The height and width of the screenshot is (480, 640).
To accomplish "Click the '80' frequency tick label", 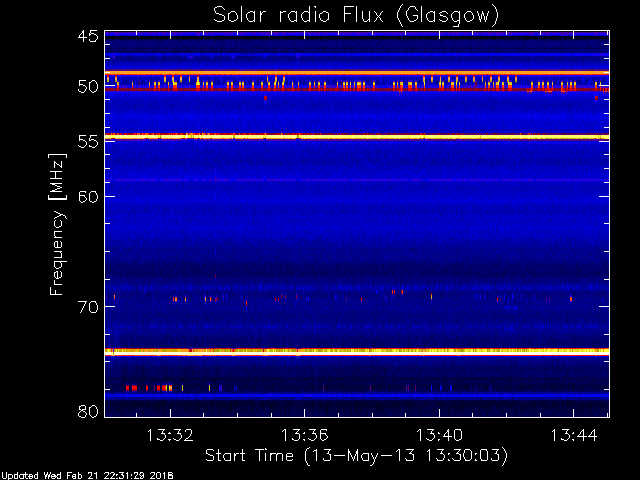I will (88, 411).
